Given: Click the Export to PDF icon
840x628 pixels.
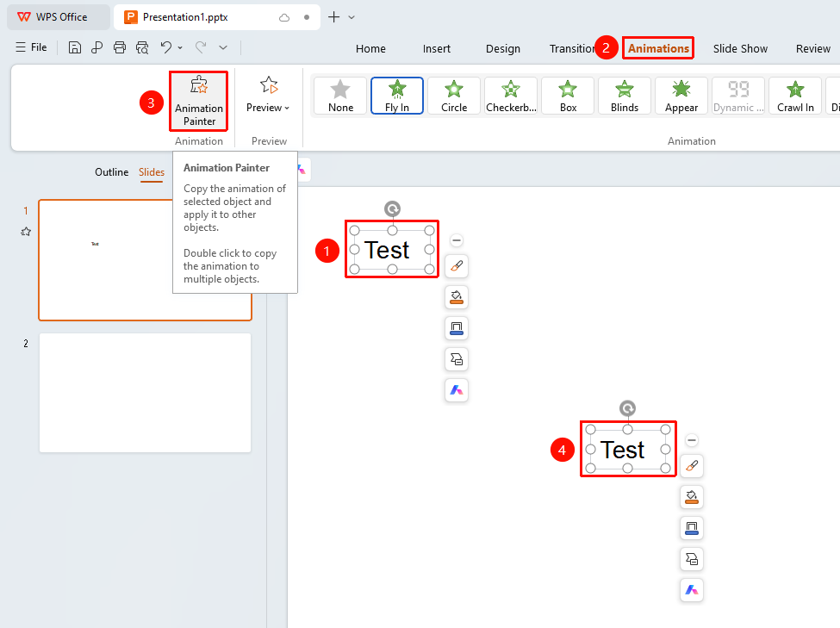Looking at the screenshot, I should 97,47.
